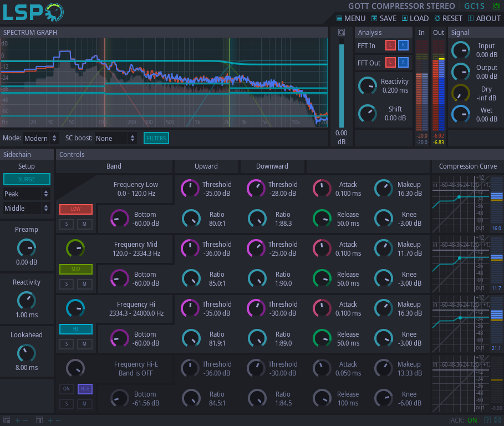Open the sidechain Middle source dropdown

click(27, 208)
